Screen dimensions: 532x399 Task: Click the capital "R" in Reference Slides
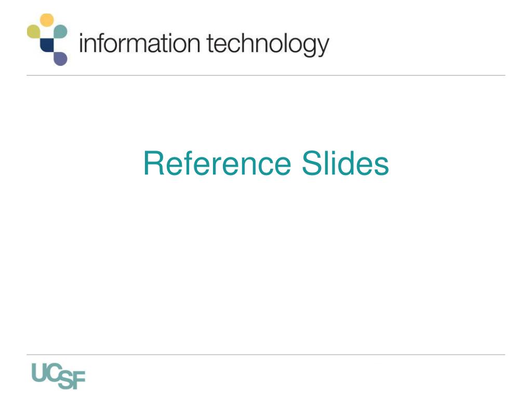click(154, 164)
